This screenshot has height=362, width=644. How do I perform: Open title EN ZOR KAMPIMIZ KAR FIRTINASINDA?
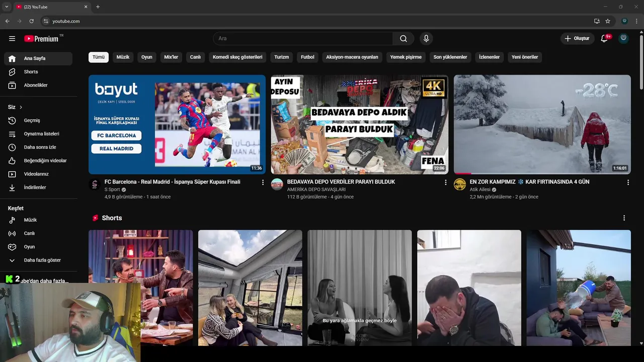[529, 182]
